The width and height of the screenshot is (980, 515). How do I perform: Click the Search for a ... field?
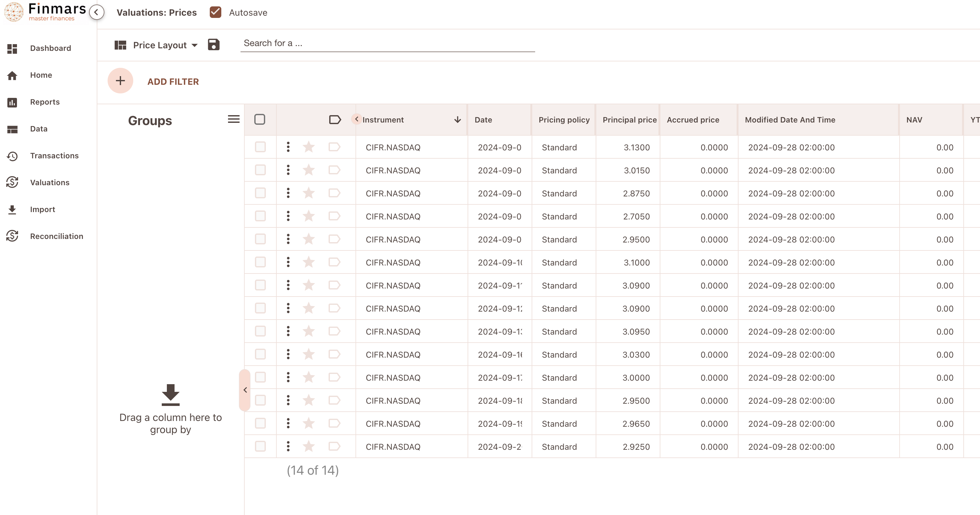387,43
